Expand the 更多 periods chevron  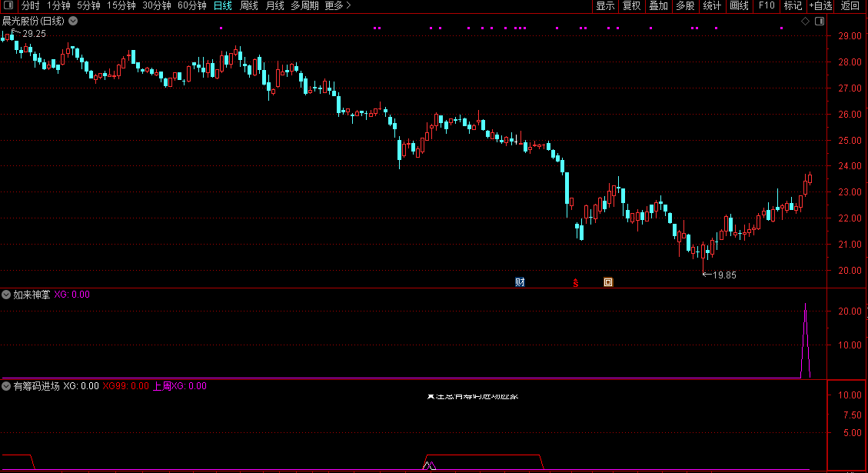349,5
